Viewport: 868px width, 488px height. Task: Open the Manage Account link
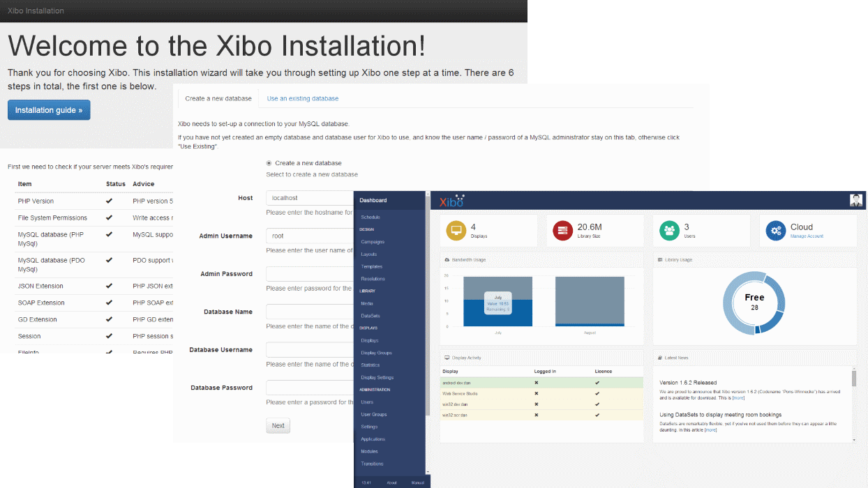coord(807,236)
